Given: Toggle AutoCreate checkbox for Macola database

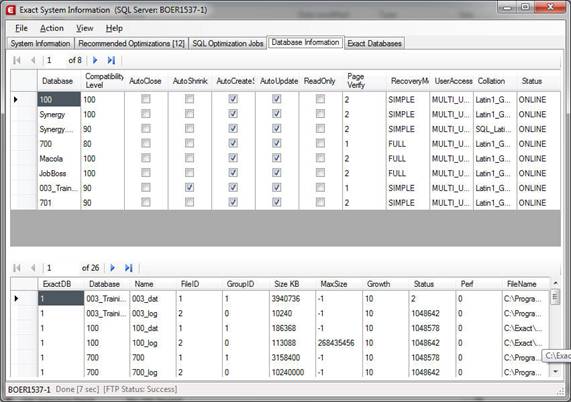Looking at the screenshot, I should click(x=233, y=158).
